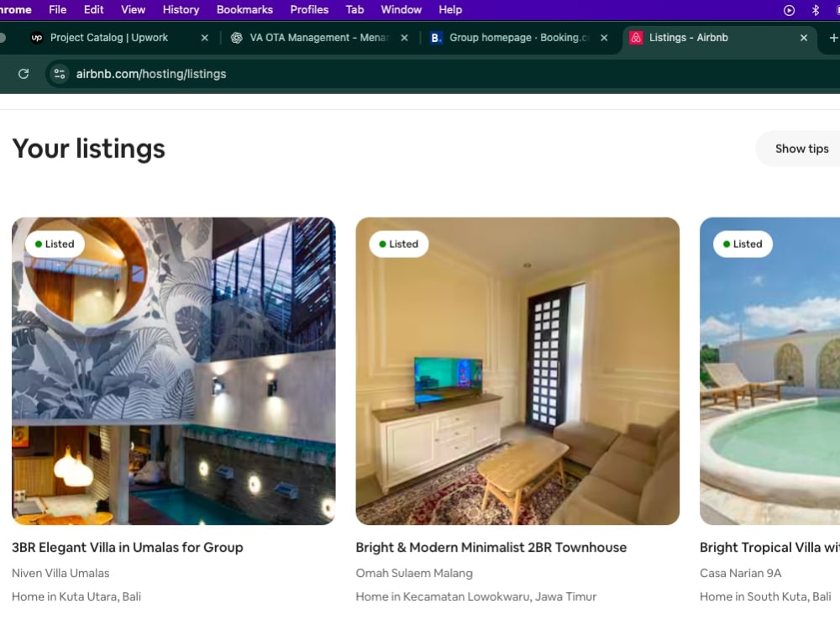Click the Upwork tab favicon

pyautogui.click(x=36, y=38)
